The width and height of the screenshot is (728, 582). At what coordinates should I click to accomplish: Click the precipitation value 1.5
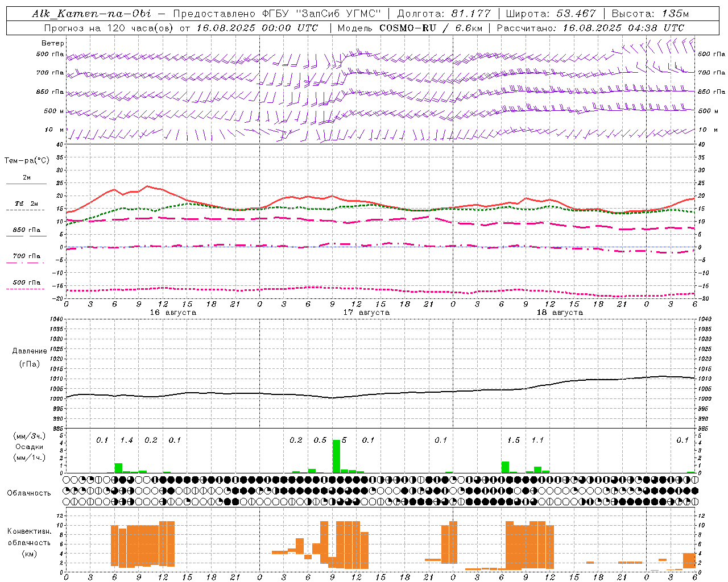[x=513, y=440]
